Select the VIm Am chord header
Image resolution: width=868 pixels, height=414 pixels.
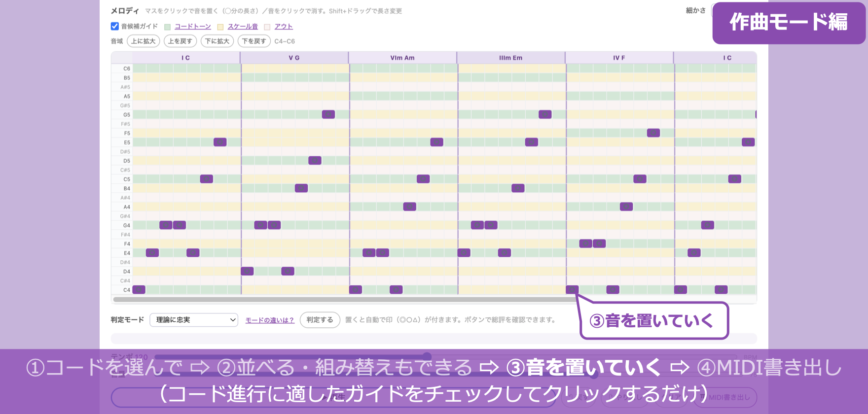tap(402, 58)
